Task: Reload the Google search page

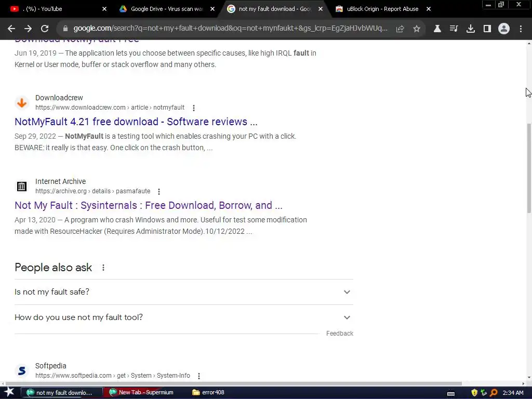Action: coord(45,29)
